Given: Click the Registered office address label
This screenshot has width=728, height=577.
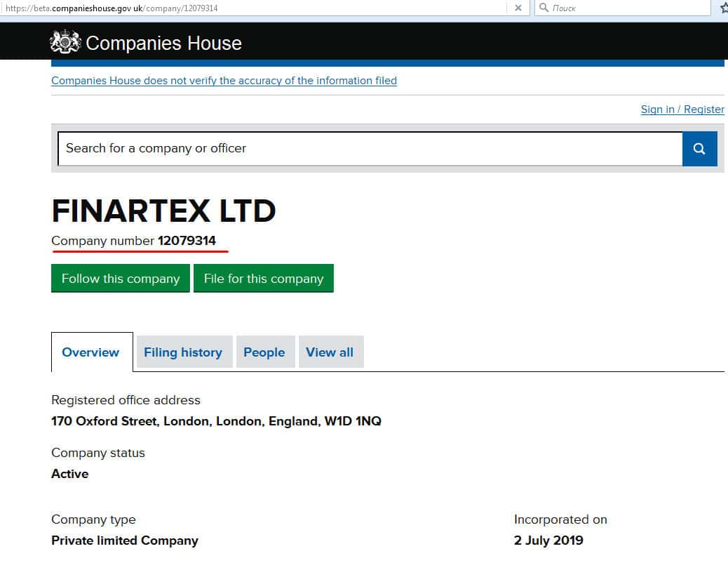Looking at the screenshot, I should coord(126,400).
